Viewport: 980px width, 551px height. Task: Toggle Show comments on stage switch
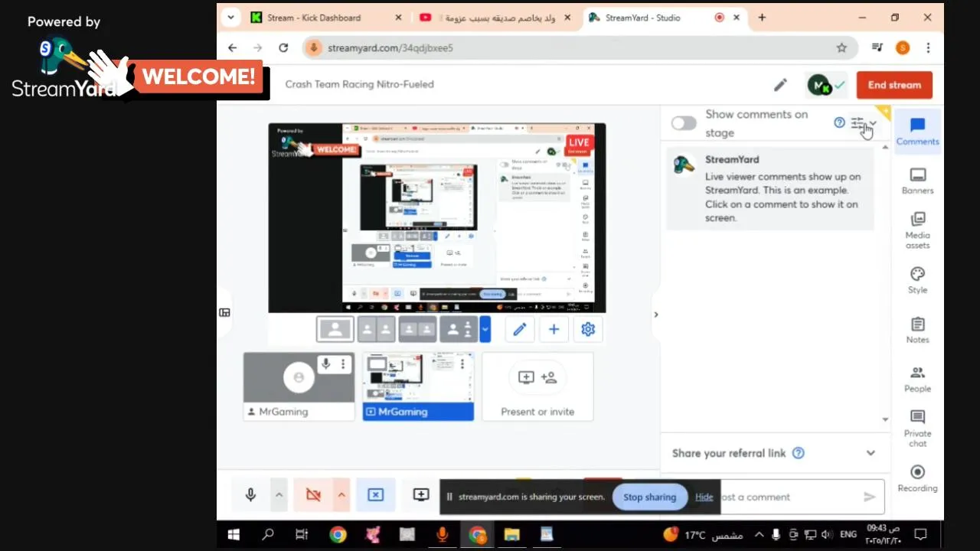(684, 123)
